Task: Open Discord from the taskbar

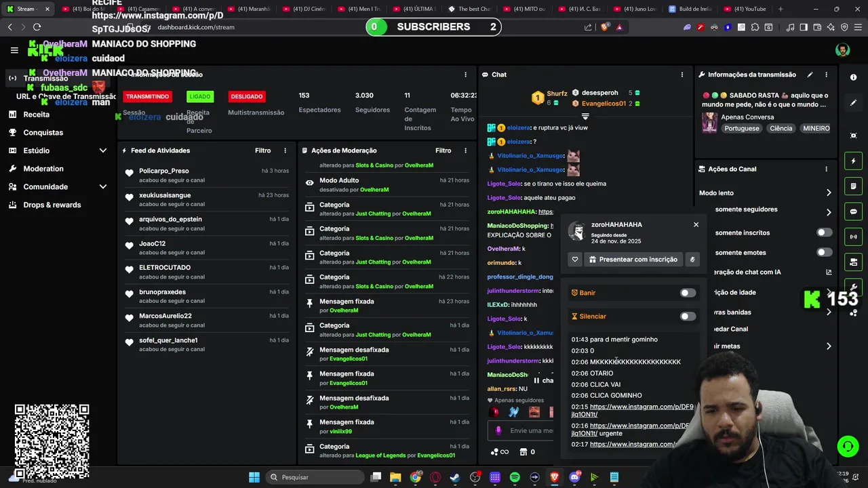Action: click(x=574, y=477)
